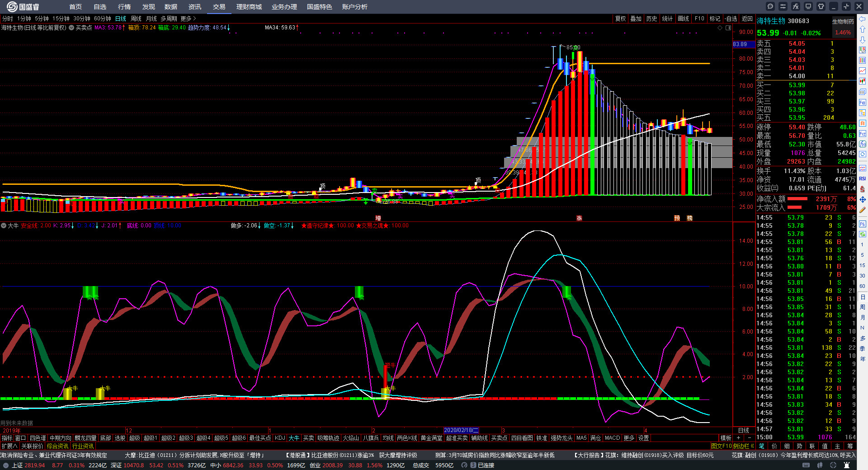Expand the 更多 time period list
The image size is (868, 470).
pyautogui.click(x=188, y=19)
